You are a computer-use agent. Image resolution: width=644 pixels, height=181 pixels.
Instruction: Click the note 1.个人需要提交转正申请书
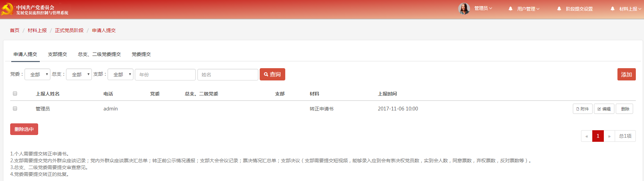(41, 154)
